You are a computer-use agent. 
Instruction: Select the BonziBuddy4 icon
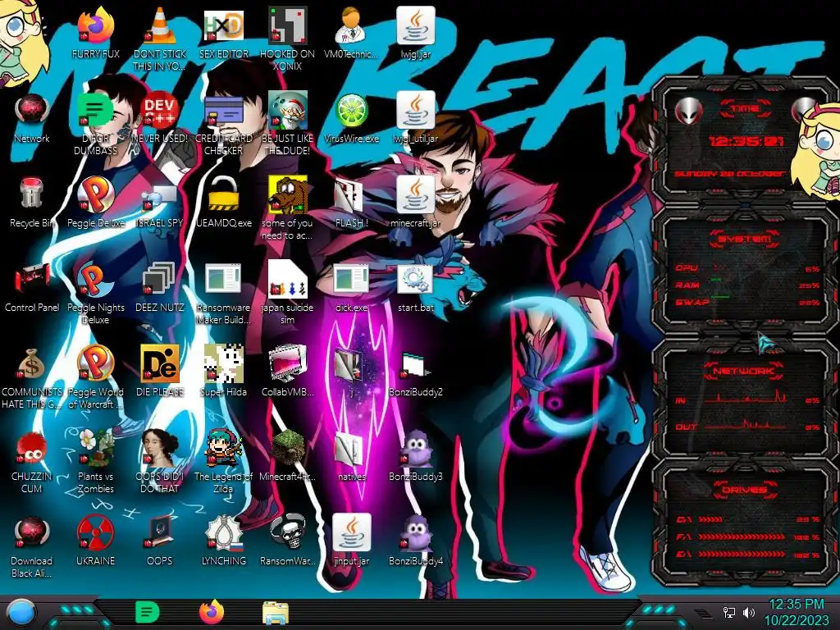click(x=415, y=541)
